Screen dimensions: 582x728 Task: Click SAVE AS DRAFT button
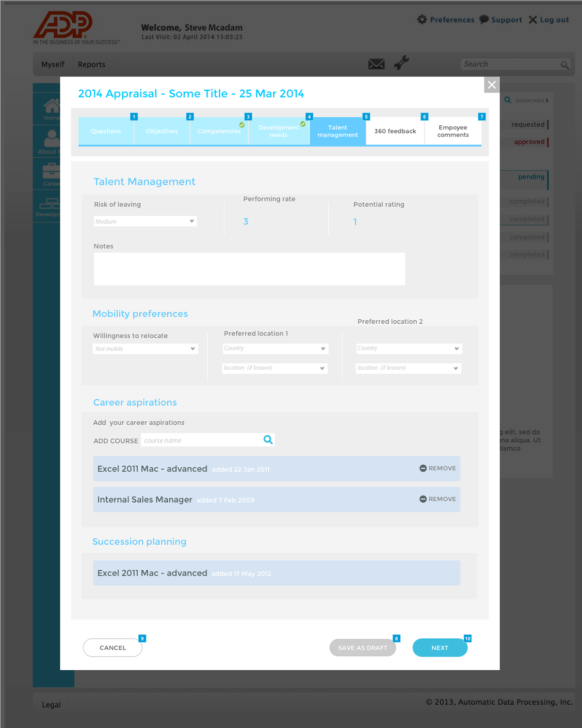point(363,647)
